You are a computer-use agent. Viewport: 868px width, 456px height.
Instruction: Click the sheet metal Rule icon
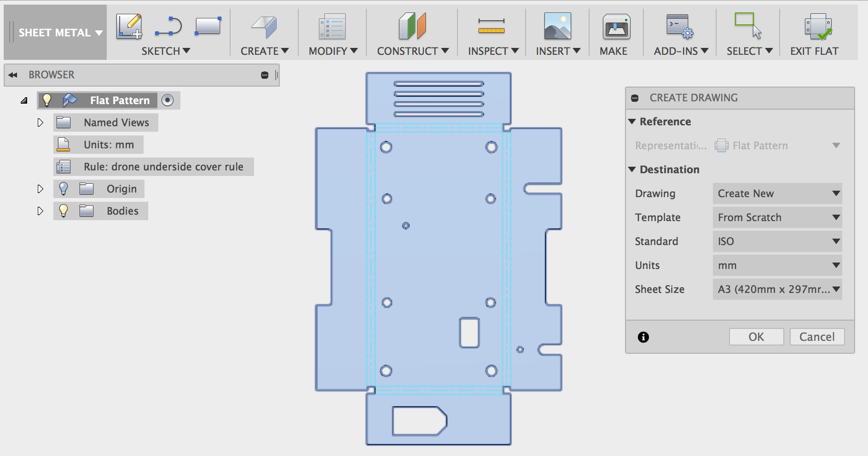point(64,167)
